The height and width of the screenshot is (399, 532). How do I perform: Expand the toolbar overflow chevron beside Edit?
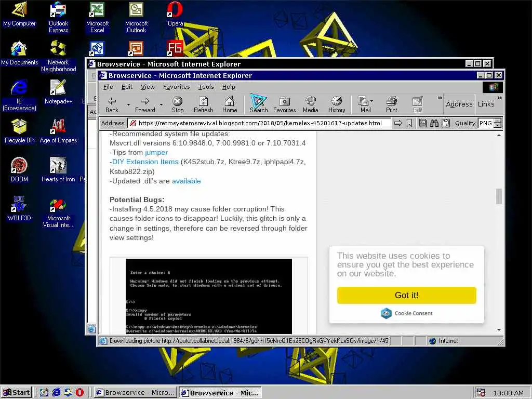[x=440, y=98]
